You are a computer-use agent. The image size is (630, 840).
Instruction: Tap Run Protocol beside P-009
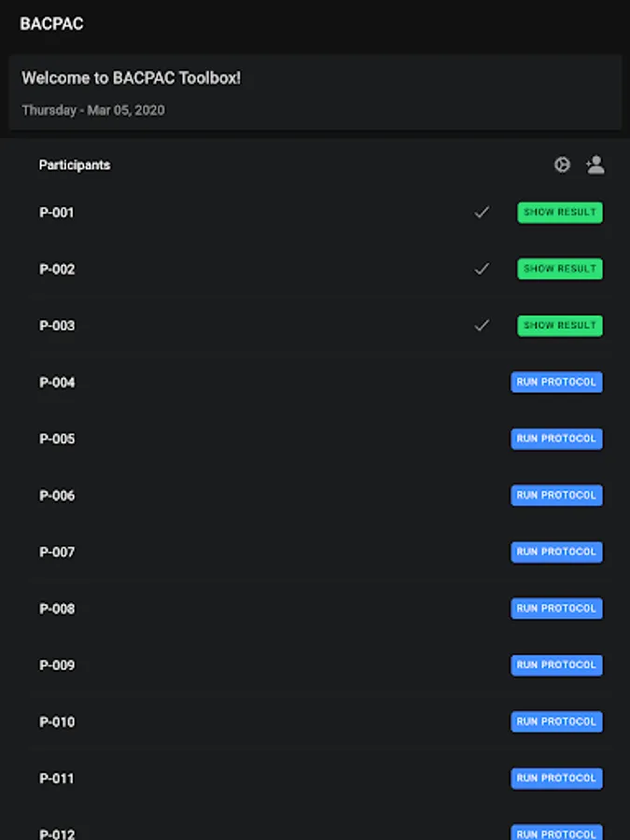pos(556,665)
